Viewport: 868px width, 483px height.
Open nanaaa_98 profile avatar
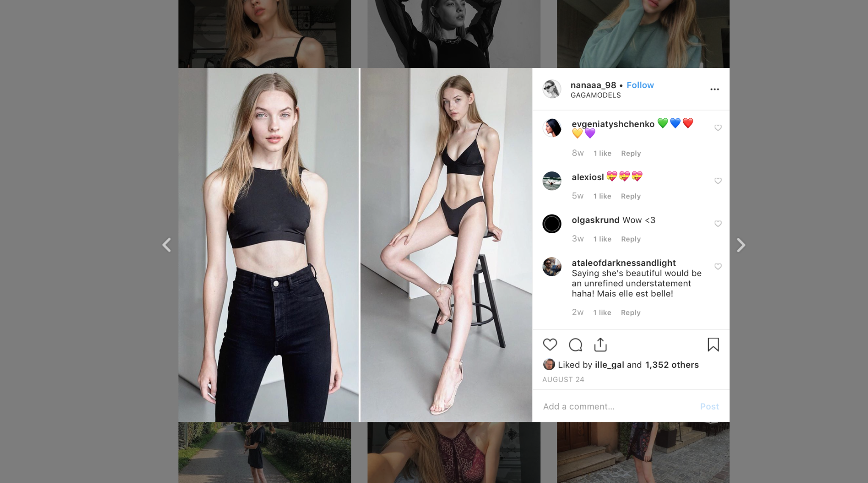pos(552,89)
